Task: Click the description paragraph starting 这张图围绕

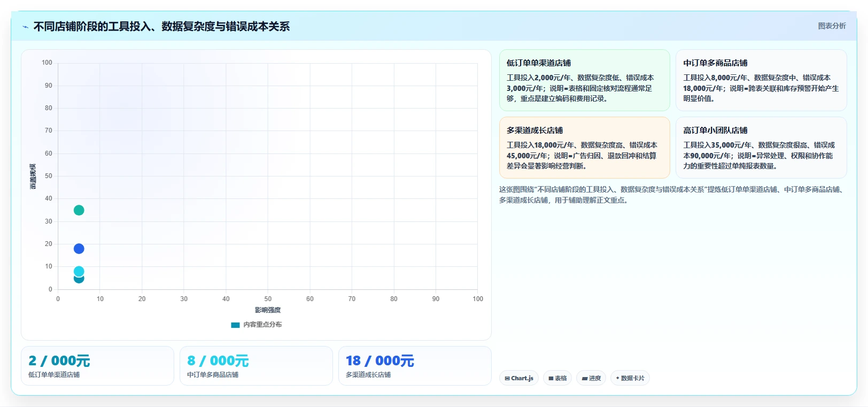Action: coord(672,195)
